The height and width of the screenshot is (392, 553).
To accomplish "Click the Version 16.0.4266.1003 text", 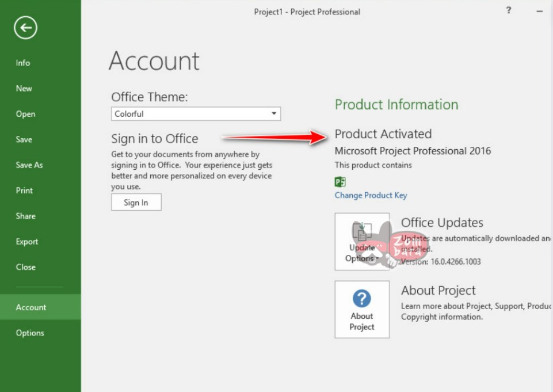I will [441, 261].
